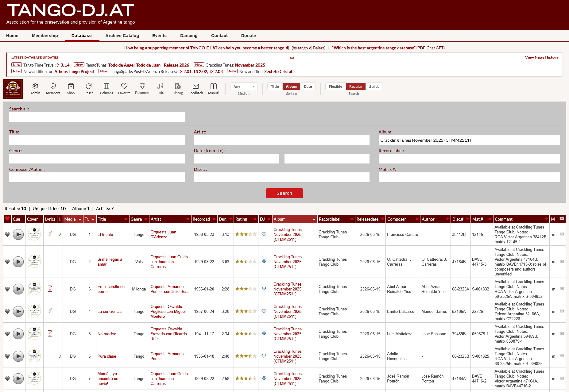This screenshot has height=392, width=569.
Task: Switch search mode to Strict
Action: click(374, 86)
